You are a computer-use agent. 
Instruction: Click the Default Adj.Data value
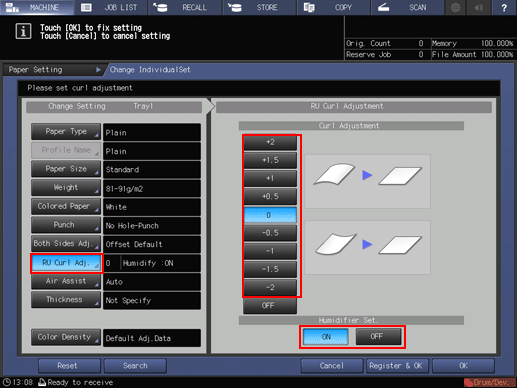click(152, 338)
